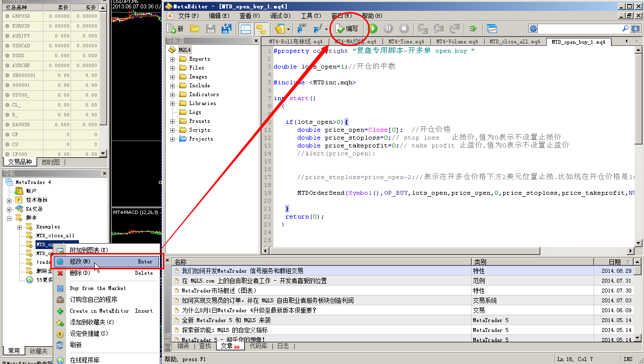Expand the 技术指标 node in navigator
Viewport: 644px width, 364px height.
[9, 200]
